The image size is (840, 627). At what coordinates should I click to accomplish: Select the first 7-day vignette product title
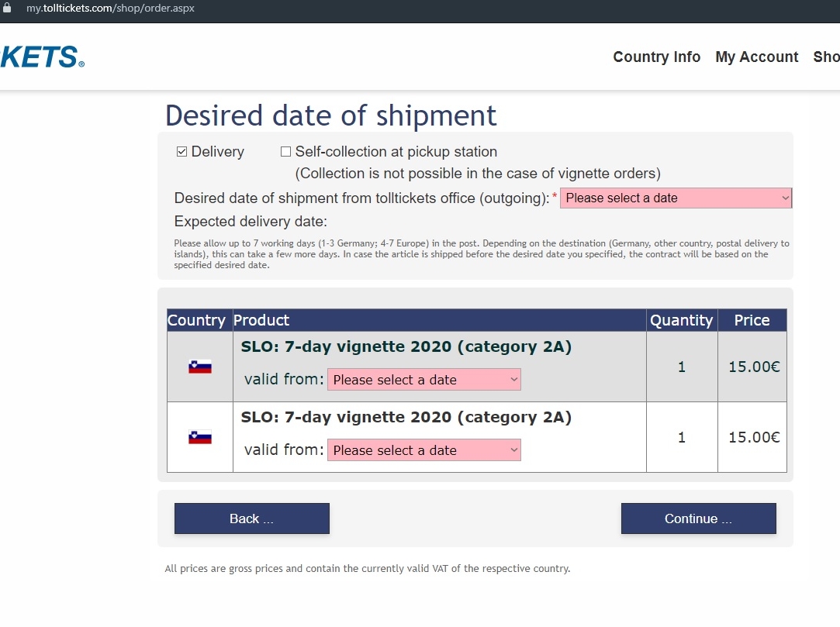406,347
